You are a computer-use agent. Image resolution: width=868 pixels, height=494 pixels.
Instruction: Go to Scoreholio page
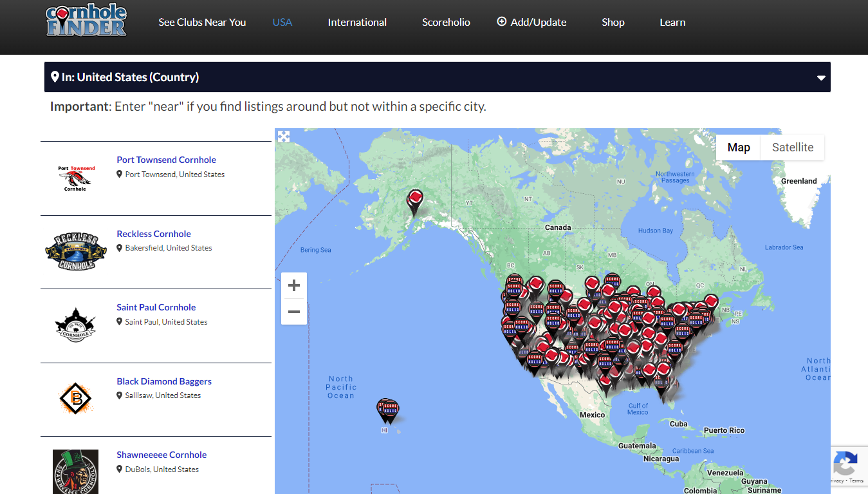click(x=446, y=22)
